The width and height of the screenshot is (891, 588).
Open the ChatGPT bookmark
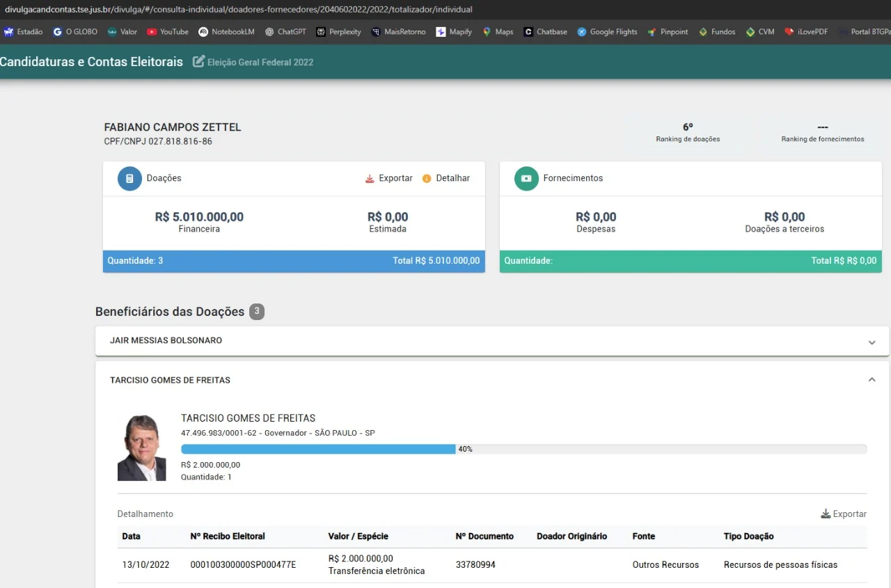coord(285,32)
